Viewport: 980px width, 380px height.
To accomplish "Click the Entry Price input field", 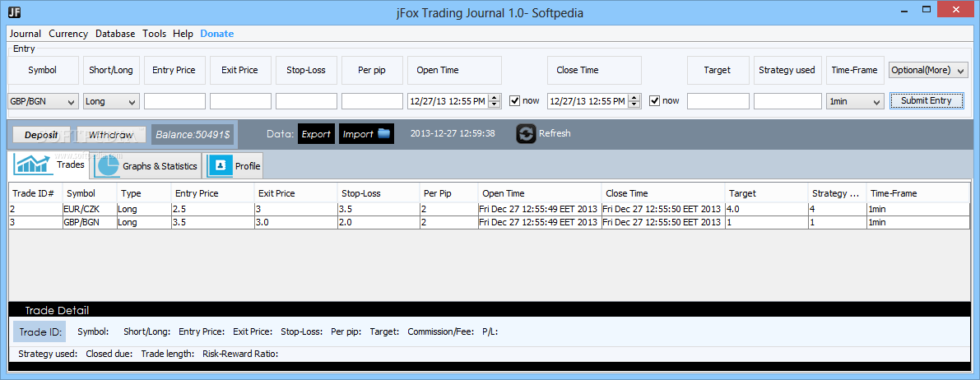I will (174, 101).
